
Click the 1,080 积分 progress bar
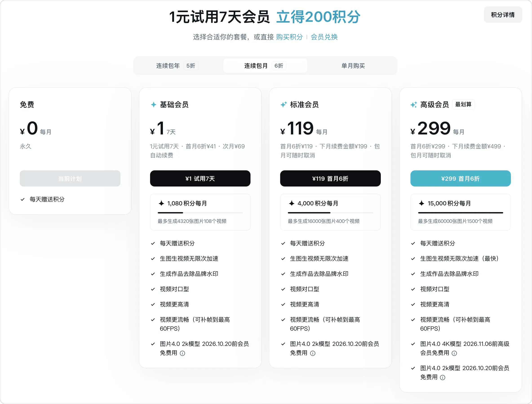[x=200, y=213]
